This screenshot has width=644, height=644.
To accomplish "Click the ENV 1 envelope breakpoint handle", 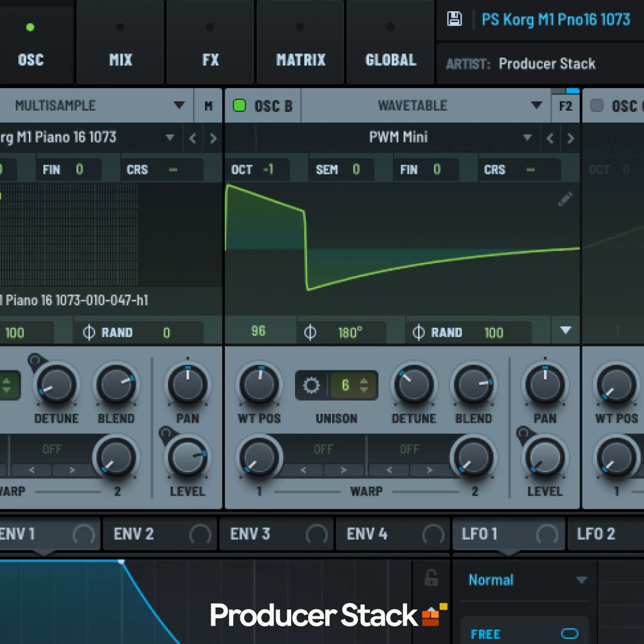I will click(x=121, y=562).
